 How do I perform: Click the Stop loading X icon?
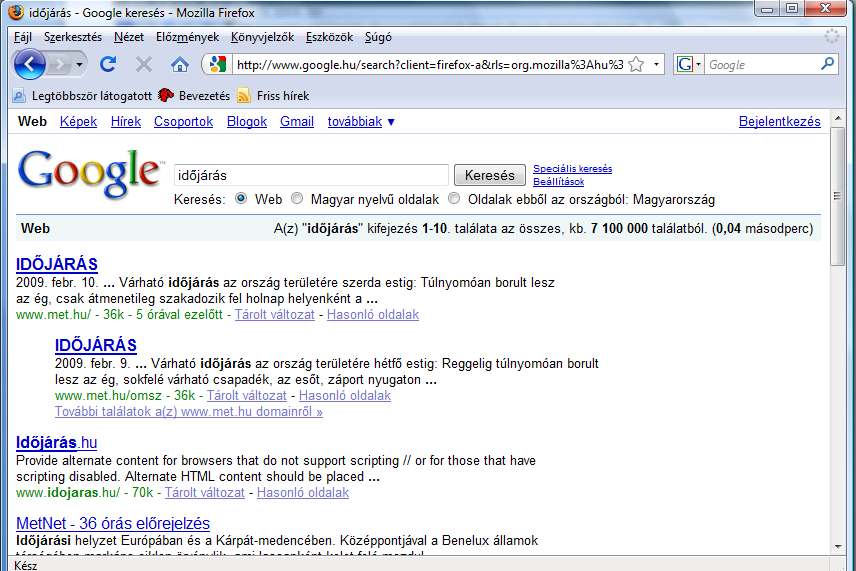(144, 64)
